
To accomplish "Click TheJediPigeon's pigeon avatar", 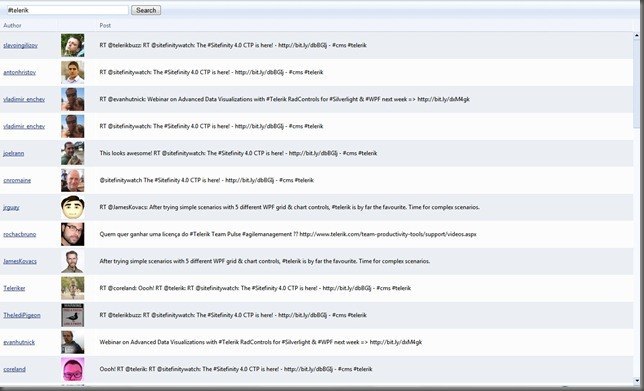I will click(73, 315).
